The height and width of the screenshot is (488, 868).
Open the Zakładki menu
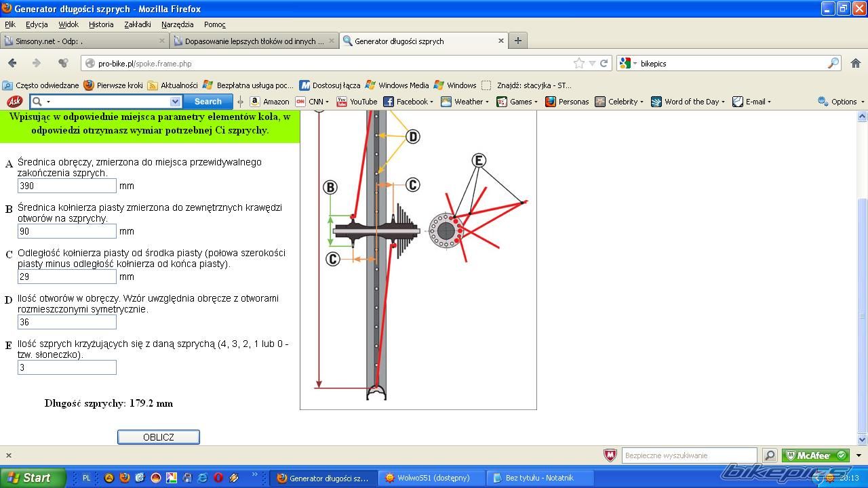click(137, 24)
